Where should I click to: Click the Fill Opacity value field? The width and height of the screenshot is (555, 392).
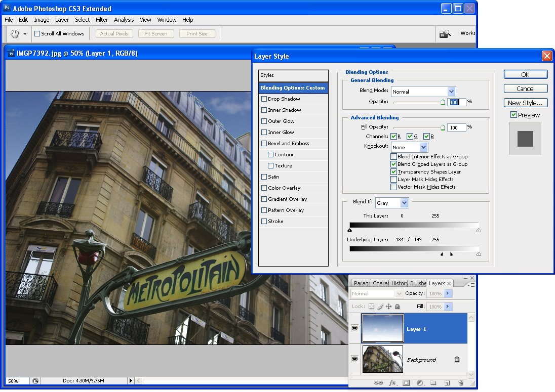click(x=457, y=127)
